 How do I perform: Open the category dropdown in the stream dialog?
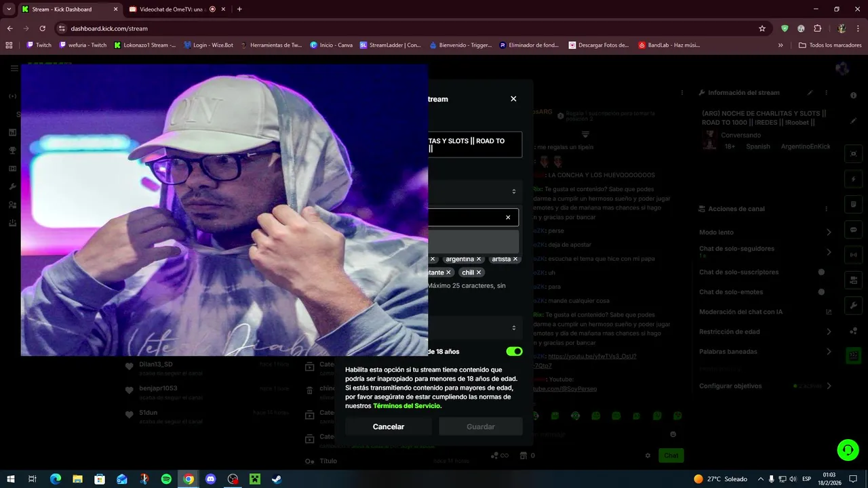(475, 191)
